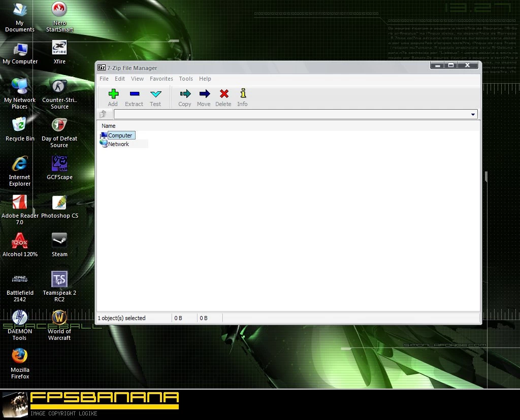The height and width of the screenshot is (420, 520).
Task: Open the Favorites menu
Action: point(161,79)
